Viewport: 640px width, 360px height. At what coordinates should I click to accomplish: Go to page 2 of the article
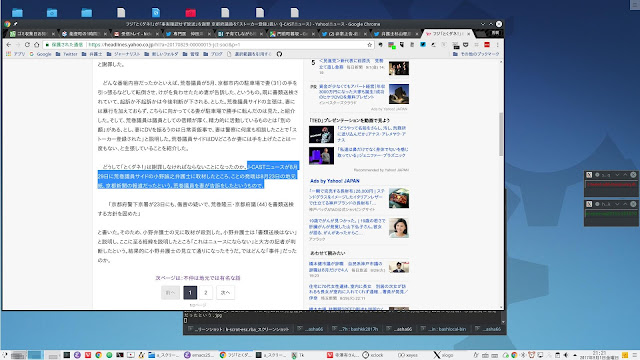pyautogui.click(x=206, y=292)
